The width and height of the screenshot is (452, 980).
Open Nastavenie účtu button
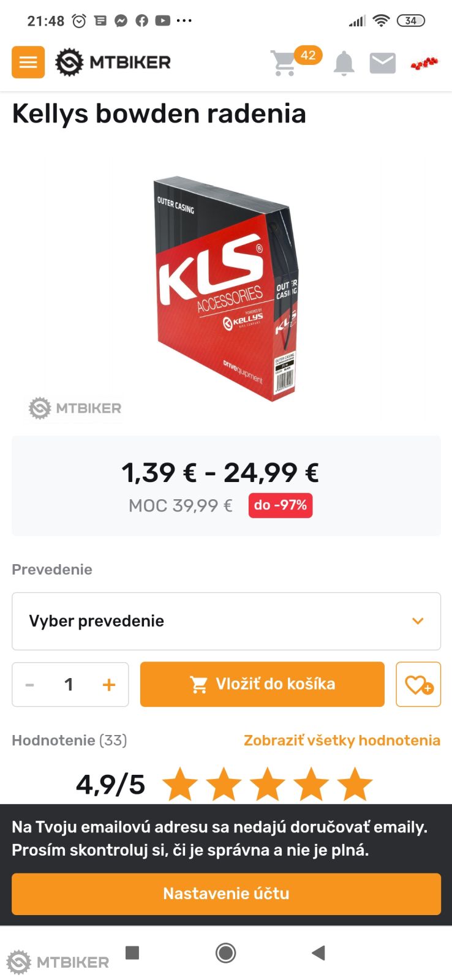[226, 894]
